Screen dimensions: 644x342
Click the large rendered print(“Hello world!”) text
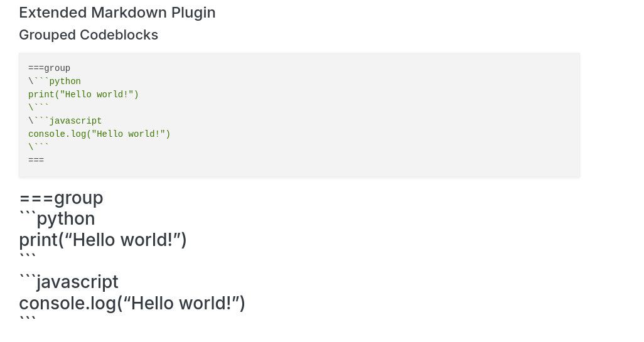point(103,240)
